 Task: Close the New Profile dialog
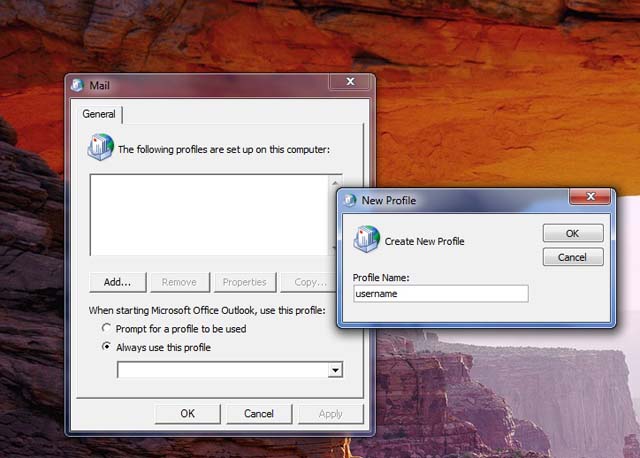pos(590,196)
